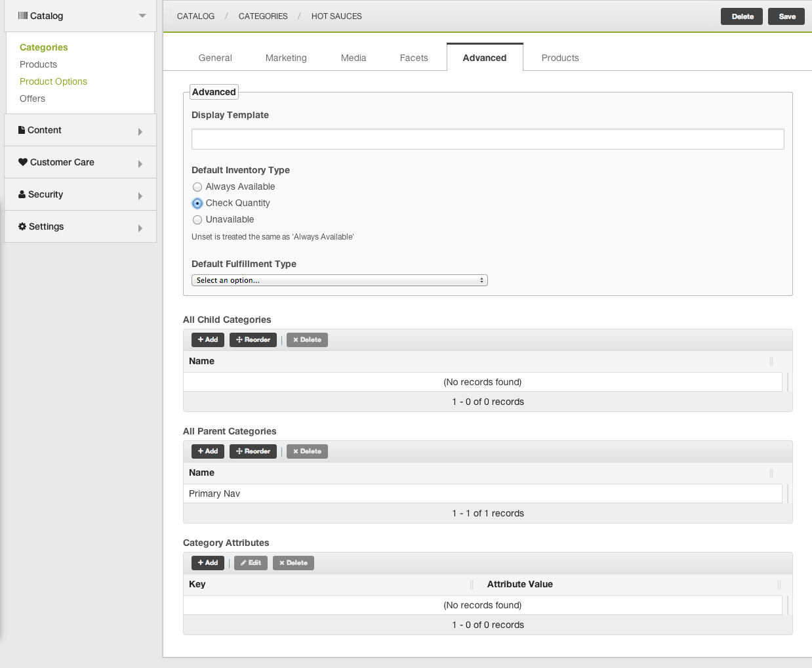
Task: Click the Content file icon
Action: 22,130
